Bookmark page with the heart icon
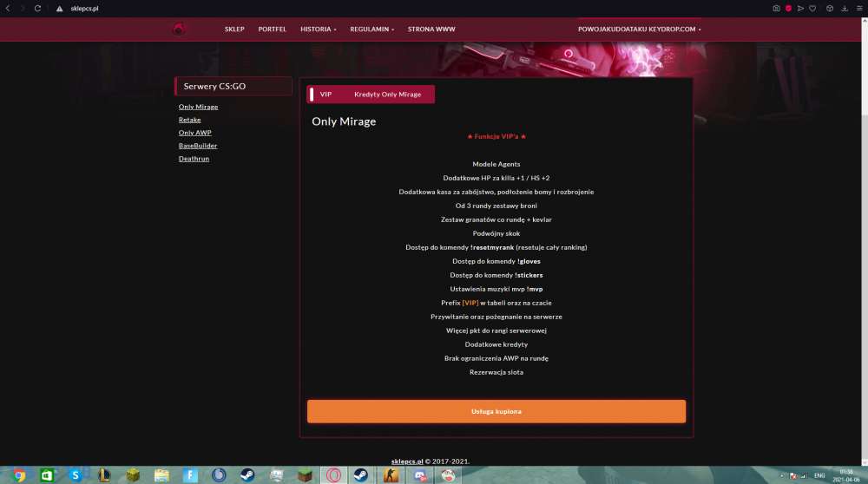The image size is (868, 484). pos(812,9)
